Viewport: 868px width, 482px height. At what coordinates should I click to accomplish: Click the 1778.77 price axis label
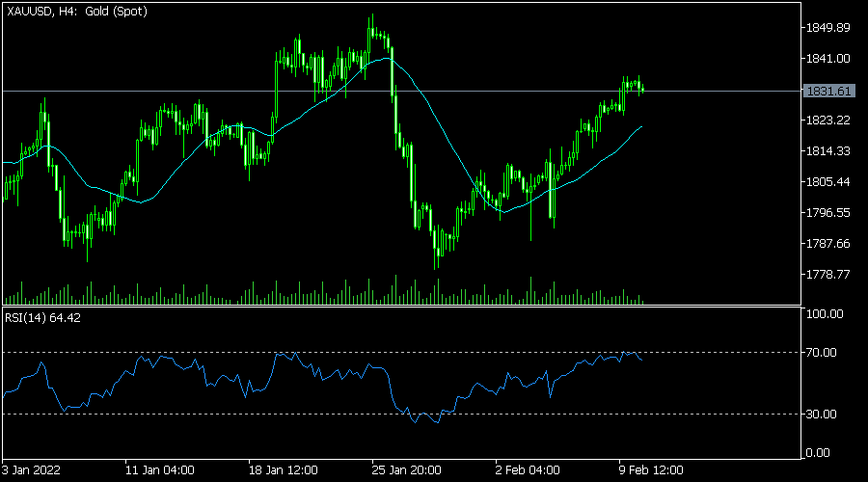coord(827,275)
